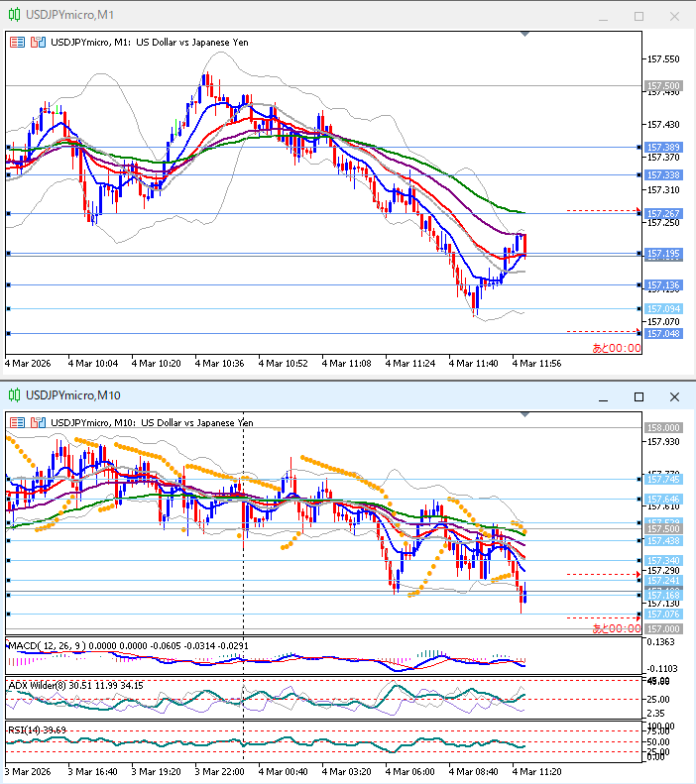This screenshot has height=784, width=696.
Task: Select the 157.389 horizontal line price label
Action: pos(662,147)
